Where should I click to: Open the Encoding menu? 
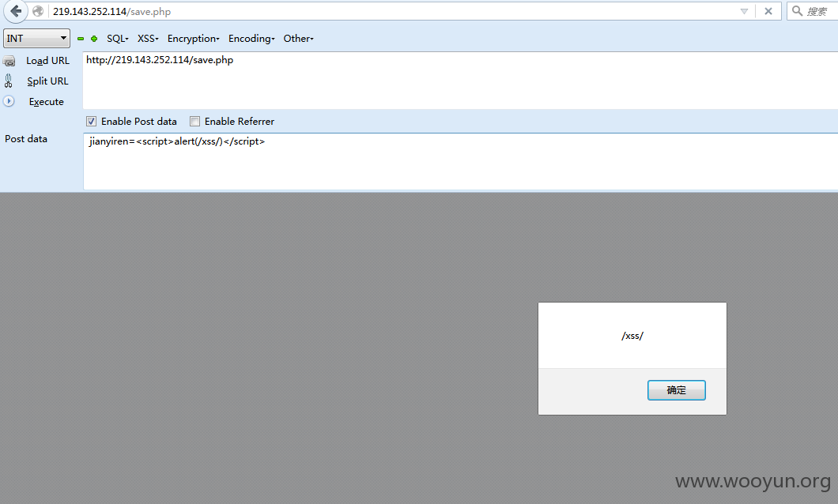(251, 39)
